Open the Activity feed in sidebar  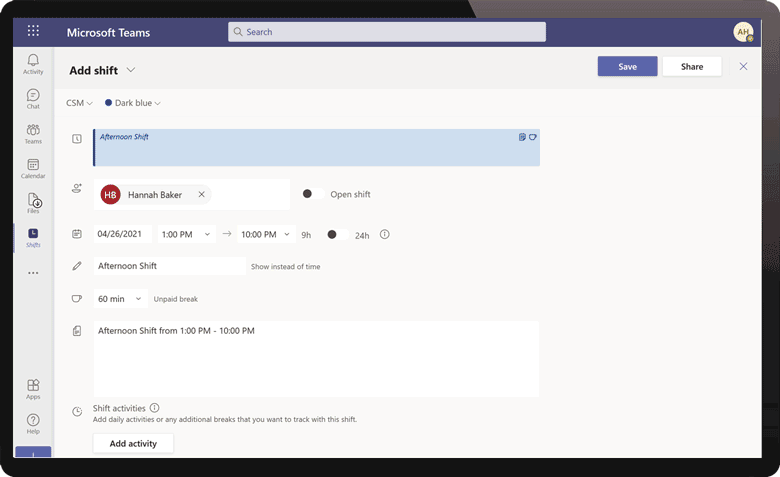coord(33,64)
